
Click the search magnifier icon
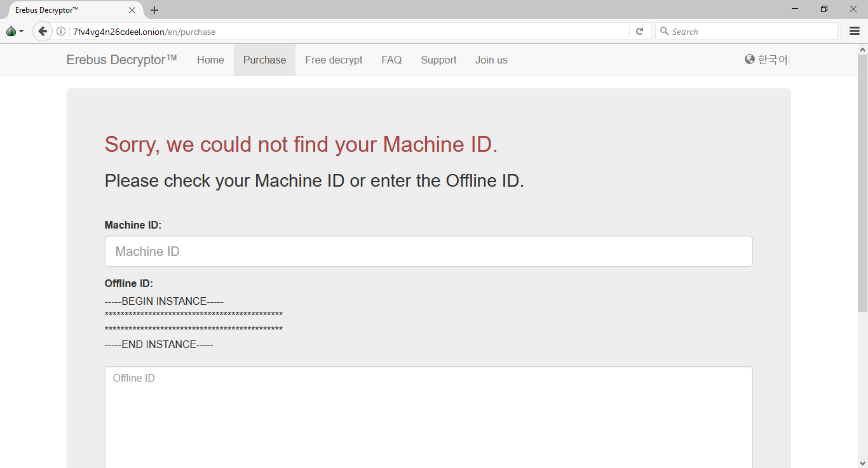[x=665, y=31]
